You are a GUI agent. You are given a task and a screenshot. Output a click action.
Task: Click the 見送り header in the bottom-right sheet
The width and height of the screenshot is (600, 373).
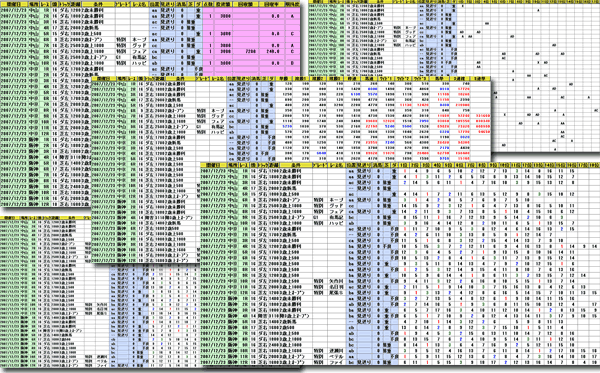pos(363,165)
